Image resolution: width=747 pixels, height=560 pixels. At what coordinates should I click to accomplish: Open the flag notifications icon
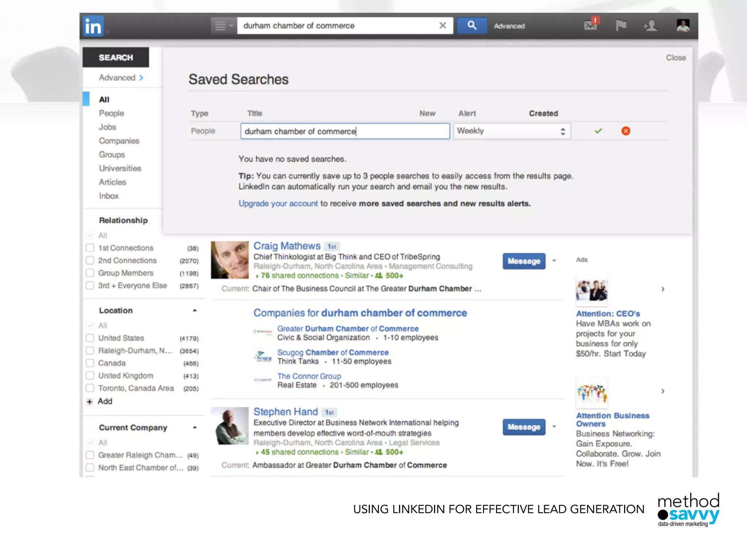click(621, 26)
